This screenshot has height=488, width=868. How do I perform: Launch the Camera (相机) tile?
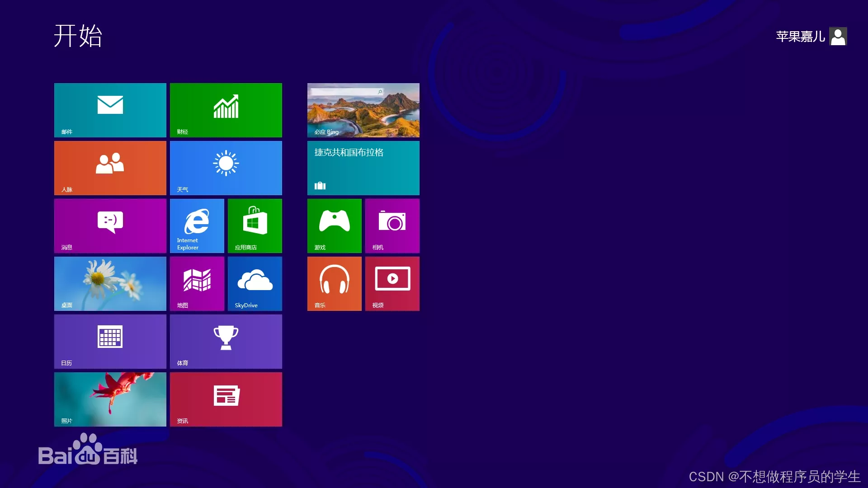point(392,225)
